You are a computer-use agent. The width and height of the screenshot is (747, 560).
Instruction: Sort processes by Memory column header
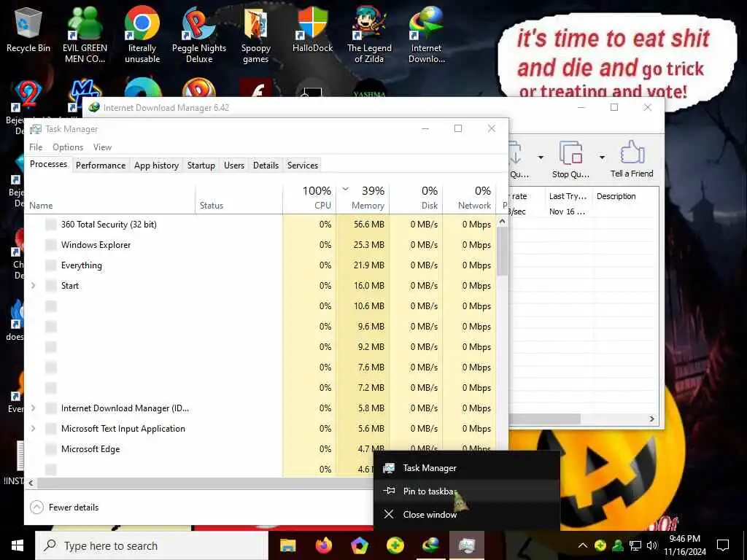pos(363,198)
